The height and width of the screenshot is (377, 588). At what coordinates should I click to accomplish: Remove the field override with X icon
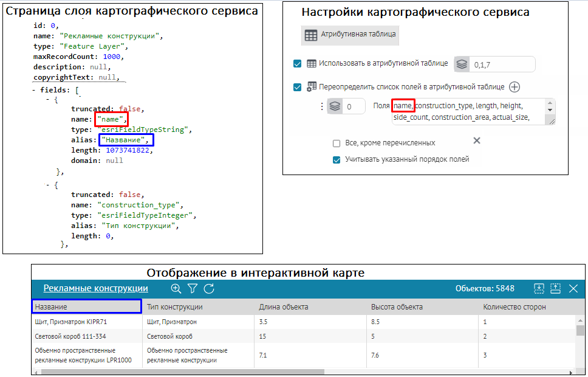click(477, 140)
